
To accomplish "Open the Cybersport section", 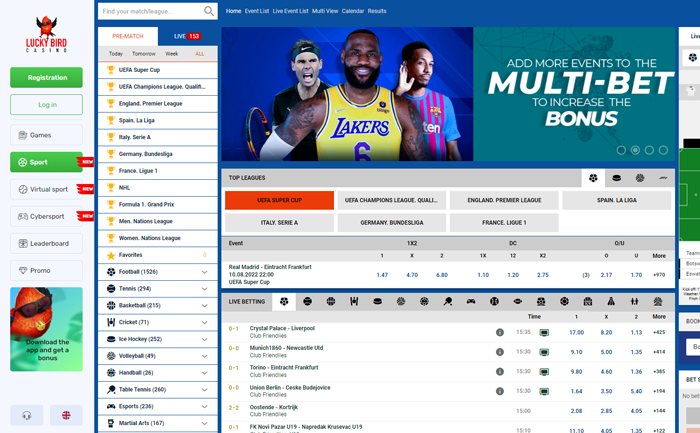I will point(46,216).
